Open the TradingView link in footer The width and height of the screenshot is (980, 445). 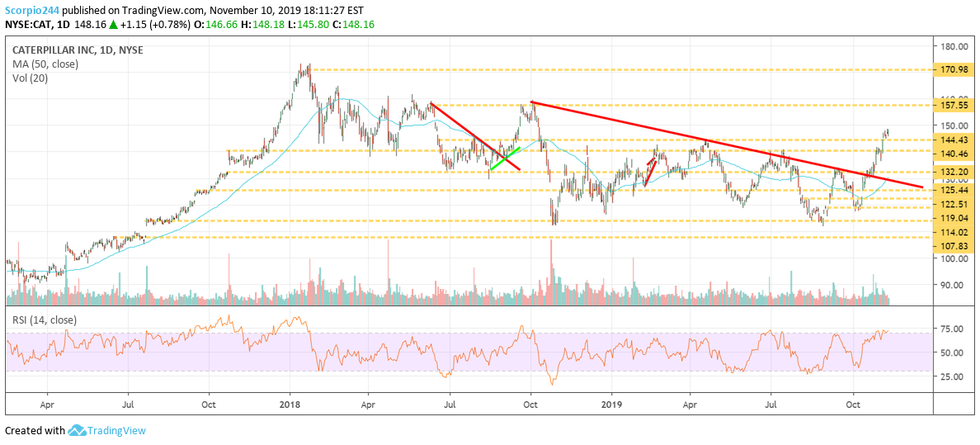point(117,431)
